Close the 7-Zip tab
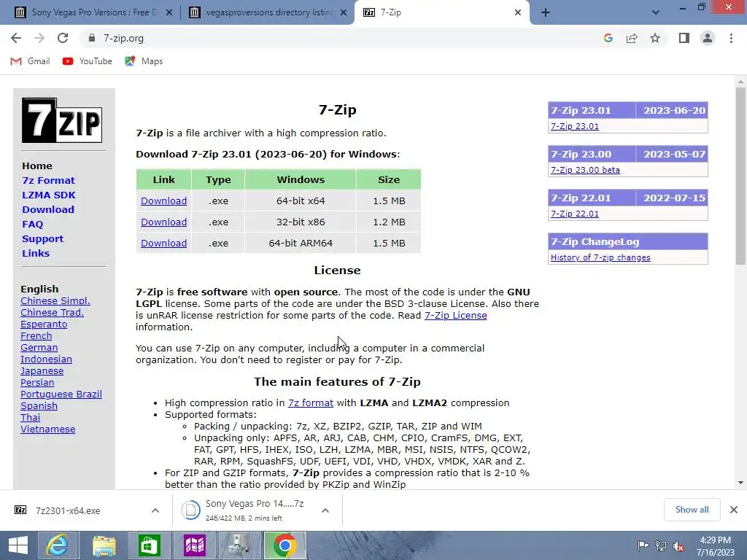The height and width of the screenshot is (560, 747). coord(518,12)
